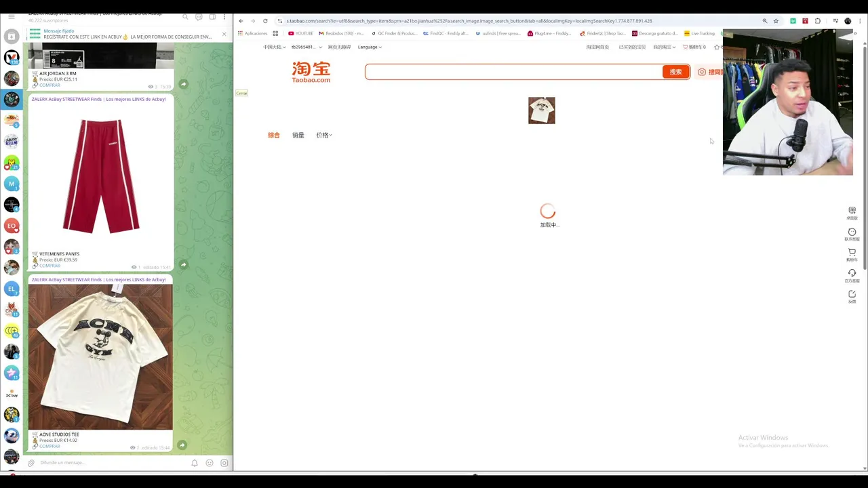The height and width of the screenshot is (488, 868).
Task: Open the Recibidos Gmail bookmark
Action: [341, 33]
